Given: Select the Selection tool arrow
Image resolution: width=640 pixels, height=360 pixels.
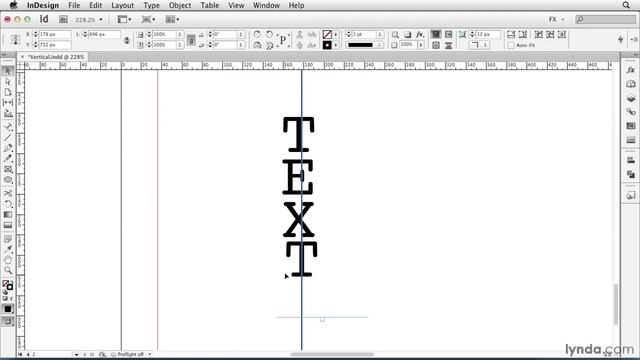Looking at the screenshot, I should [x=8, y=71].
